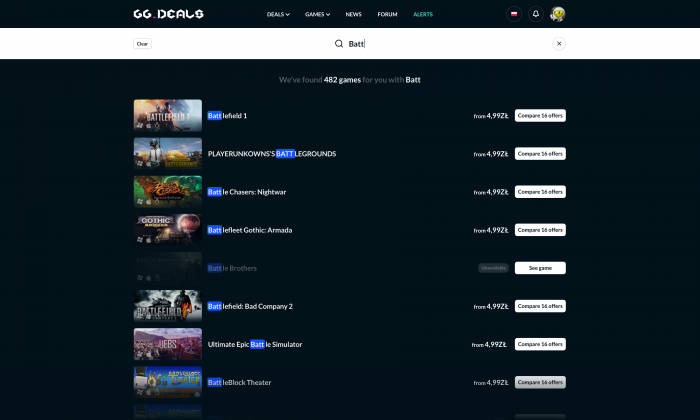Expand the Games dropdown menu
This screenshot has height=420, width=700.
click(x=317, y=14)
